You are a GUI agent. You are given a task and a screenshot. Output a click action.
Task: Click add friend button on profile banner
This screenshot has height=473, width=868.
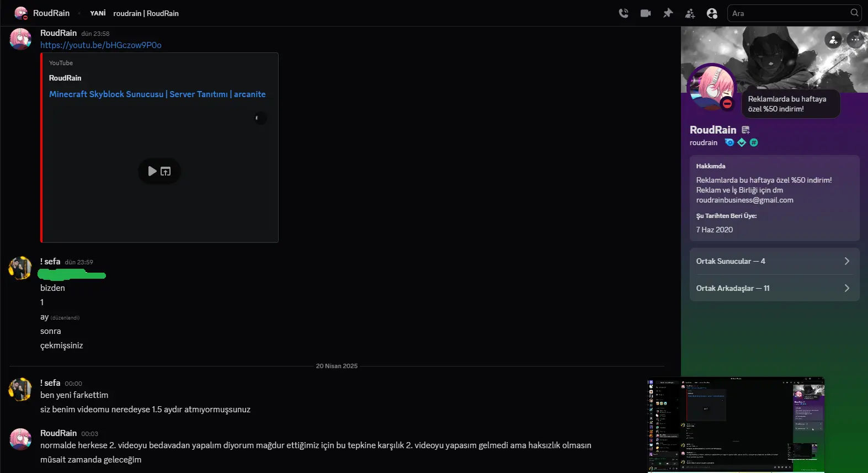(833, 40)
